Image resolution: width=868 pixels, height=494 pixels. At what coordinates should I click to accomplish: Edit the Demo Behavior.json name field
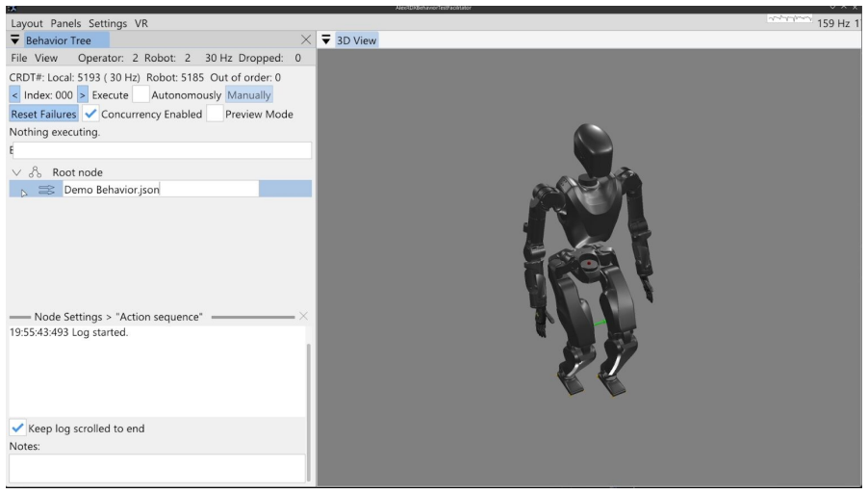point(161,189)
